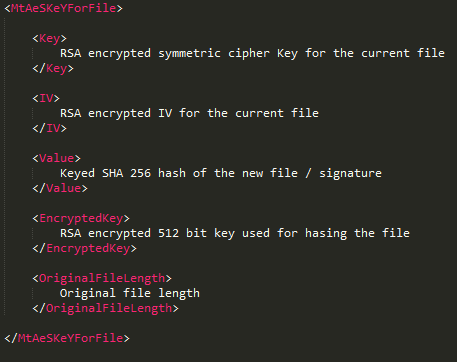Click the closing IV tag
457x362 pixels.
pyautogui.click(x=49, y=128)
